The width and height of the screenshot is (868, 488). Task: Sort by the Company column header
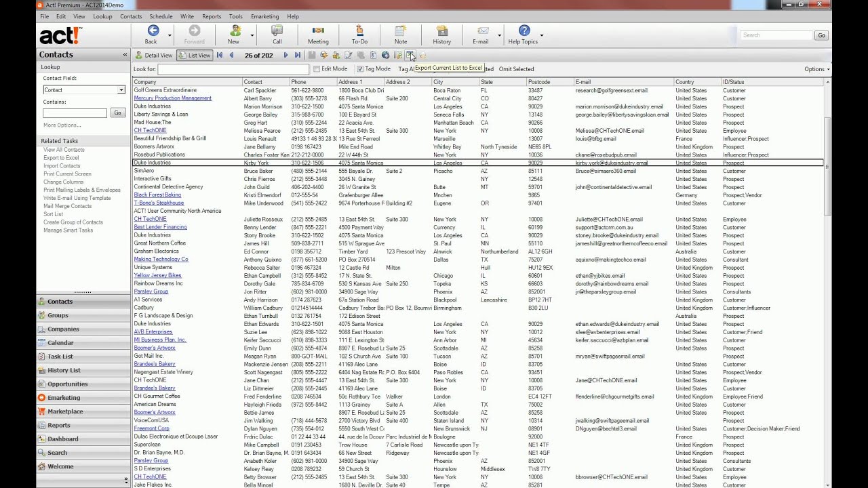(187, 82)
